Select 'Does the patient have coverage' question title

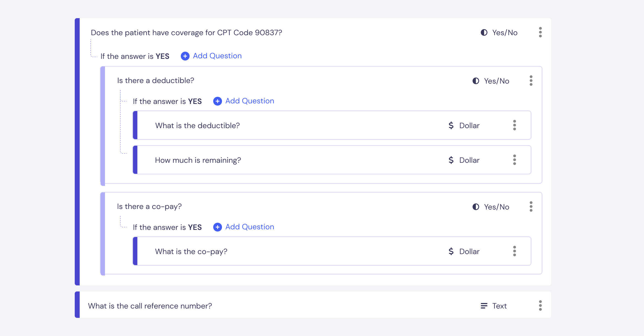tap(186, 33)
